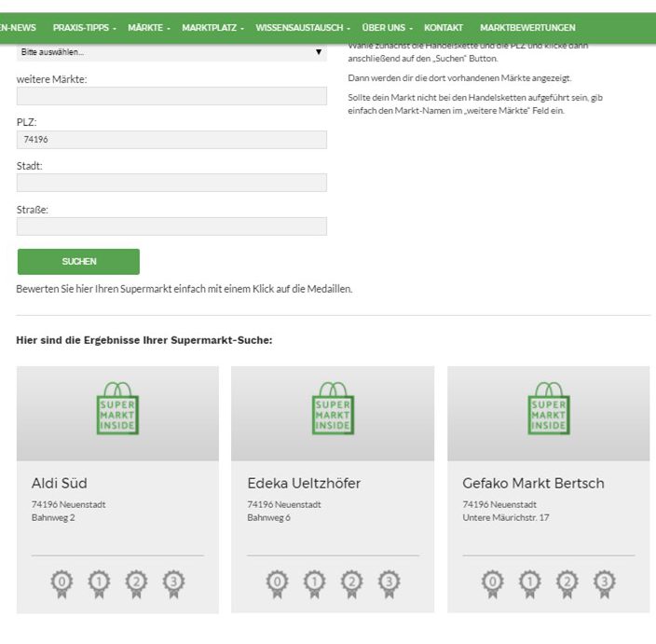Open the Edeka Ueltzhöfer market title
This screenshot has height=644, width=656.
click(304, 484)
